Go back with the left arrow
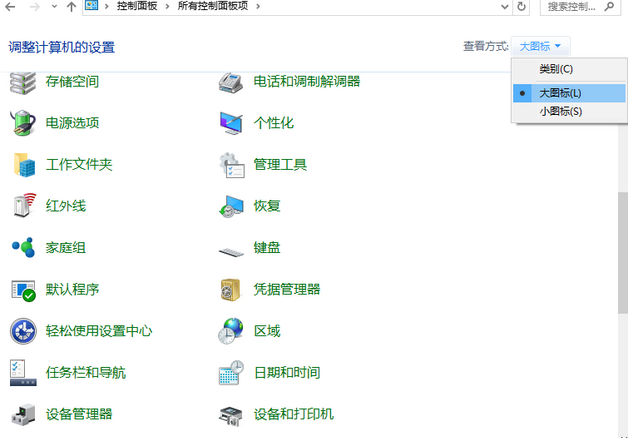The height and width of the screenshot is (438, 637). click(x=10, y=7)
